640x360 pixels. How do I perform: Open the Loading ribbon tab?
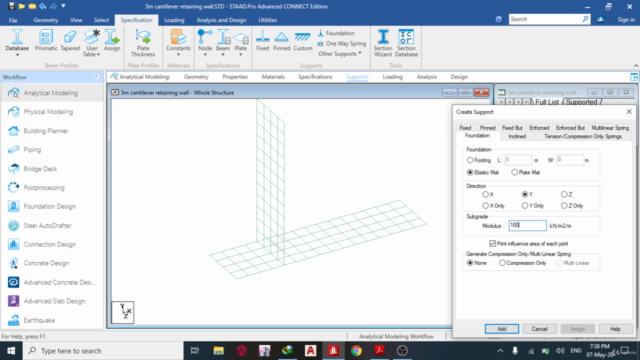pos(174,20)
